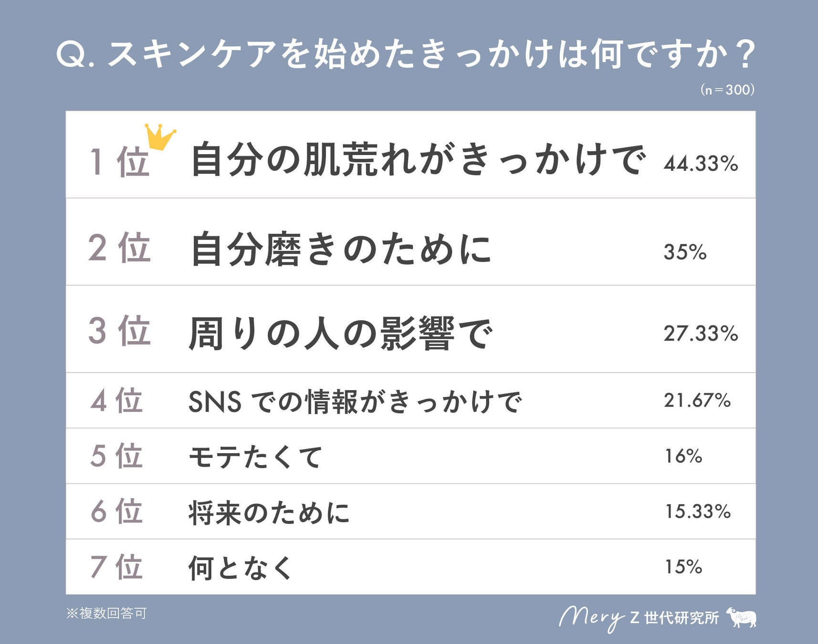This screenshot has height=644, width=818.
Task: Click the 何となく text
Action: pyautogui.click(x=241, y=568)
